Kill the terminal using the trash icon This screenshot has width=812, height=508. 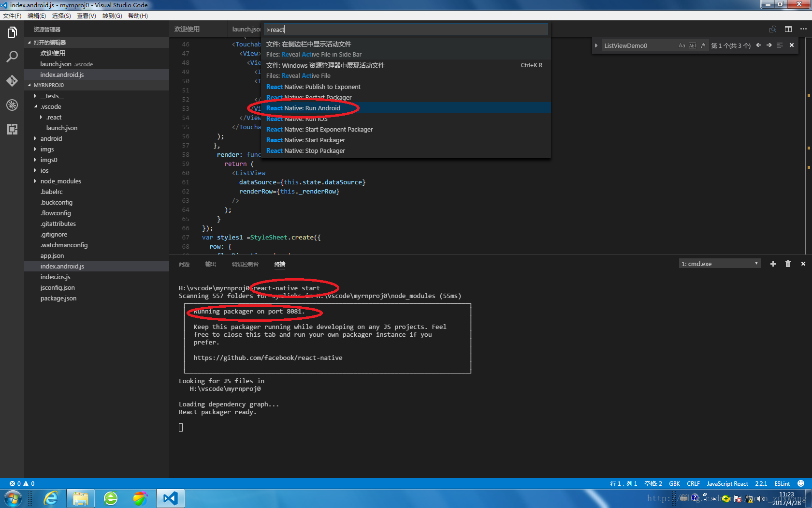coord(788,264)
